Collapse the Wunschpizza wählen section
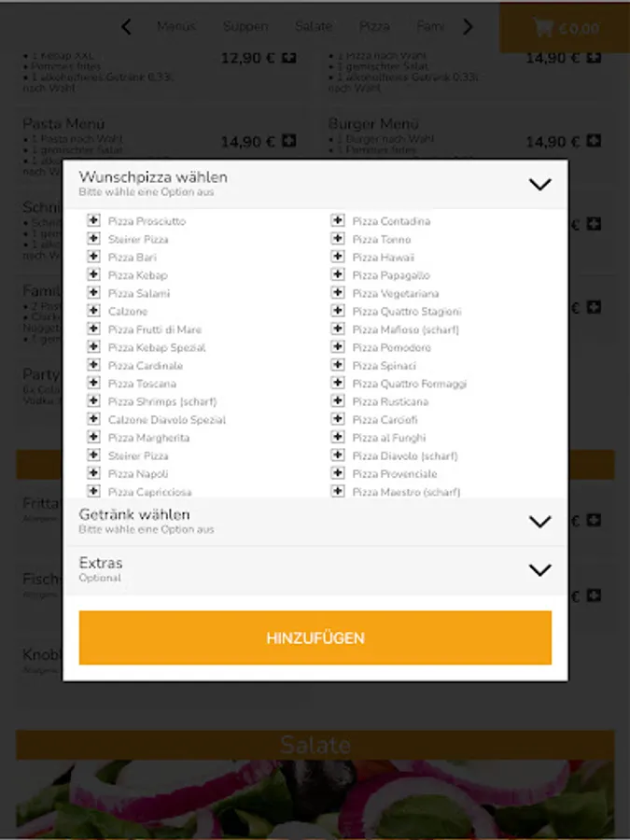Image resolution: width=630 pixels, height=840 pixels. [540, 184]
